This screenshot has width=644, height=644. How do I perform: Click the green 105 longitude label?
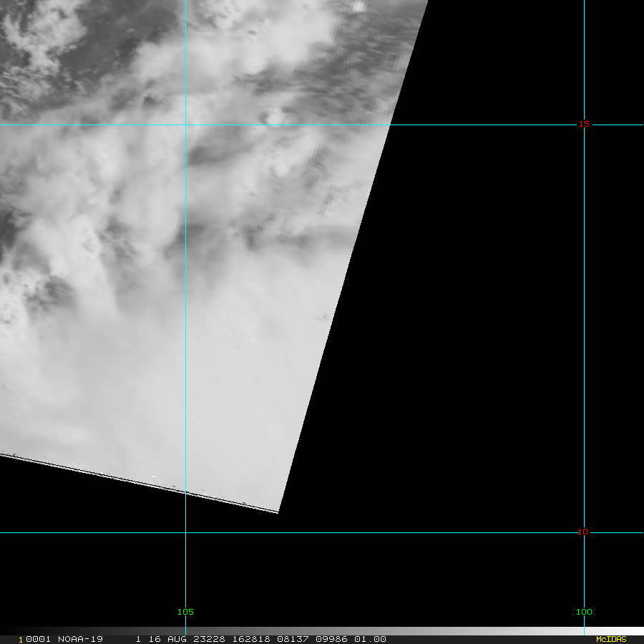point(185,612)
